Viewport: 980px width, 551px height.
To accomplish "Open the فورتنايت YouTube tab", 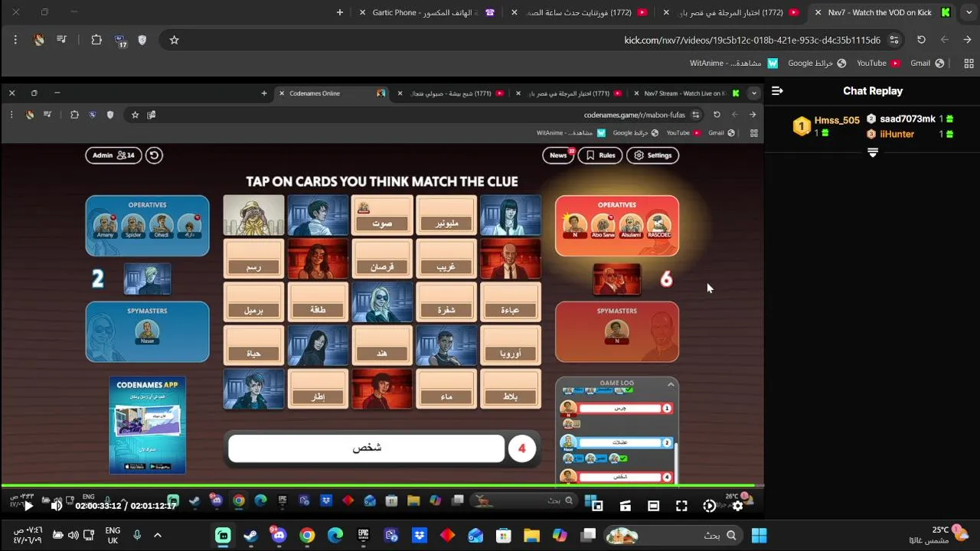I will tap(580, 12).
